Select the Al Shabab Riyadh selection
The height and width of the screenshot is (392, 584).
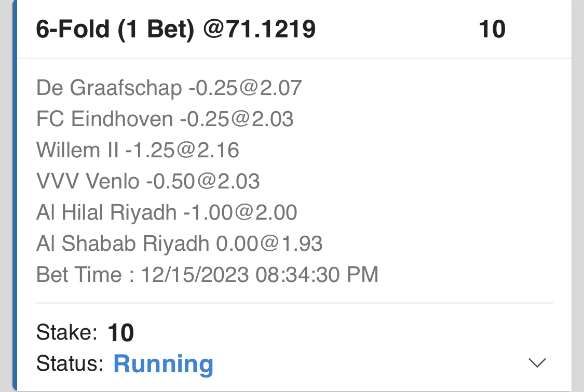123,244
